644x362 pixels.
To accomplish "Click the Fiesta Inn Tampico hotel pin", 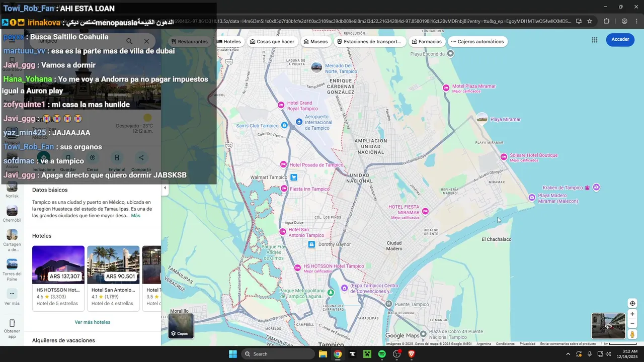I will coord(283,189).
